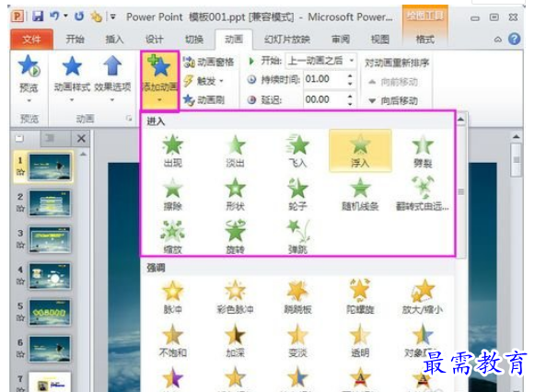Open the 效果选项 effect options dropdown
The width and height of the screenshot is (535, 392).
[112, 78]
